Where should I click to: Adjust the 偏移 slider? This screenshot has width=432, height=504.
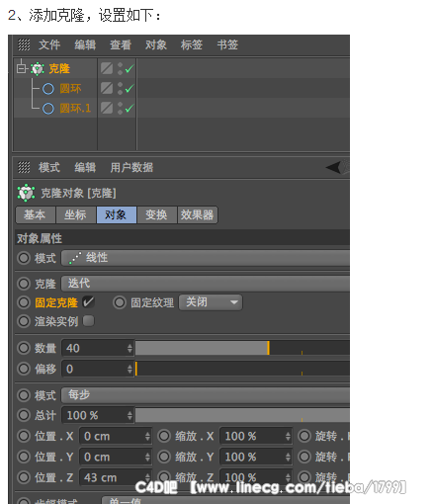pos(242,369)
